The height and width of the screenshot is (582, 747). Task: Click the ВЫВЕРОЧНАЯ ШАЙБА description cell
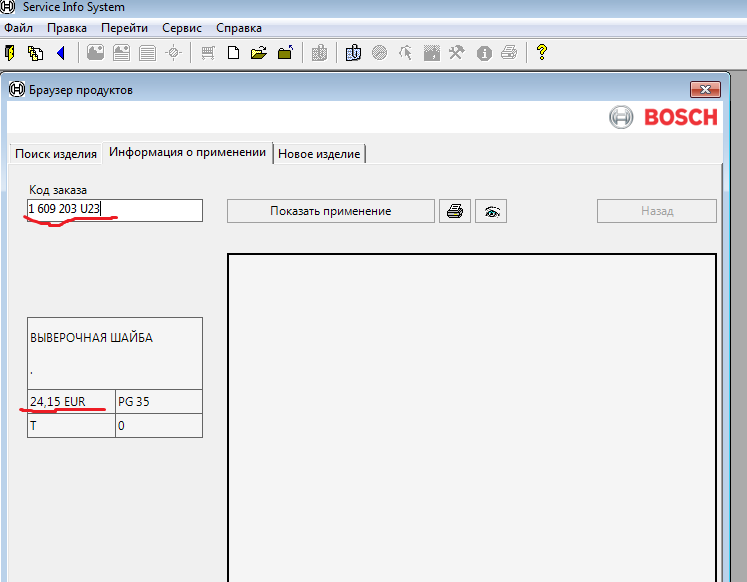(115, 353)
